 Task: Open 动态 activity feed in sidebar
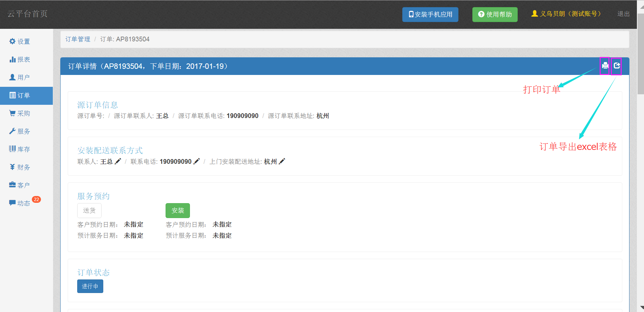[x=20, y=203]
